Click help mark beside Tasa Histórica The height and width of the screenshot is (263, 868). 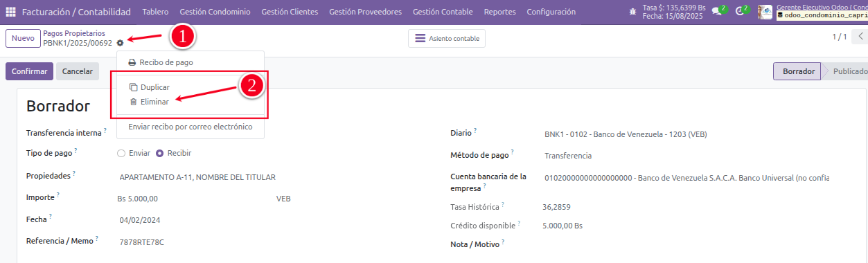pyautogui.click(x=503, y=204)
